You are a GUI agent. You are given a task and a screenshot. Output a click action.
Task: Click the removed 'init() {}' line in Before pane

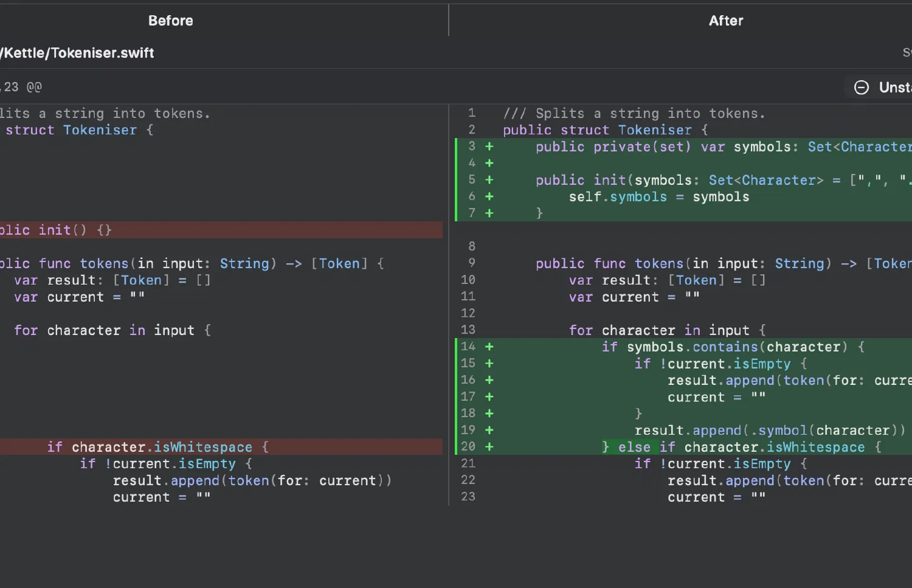pos(221,230)
